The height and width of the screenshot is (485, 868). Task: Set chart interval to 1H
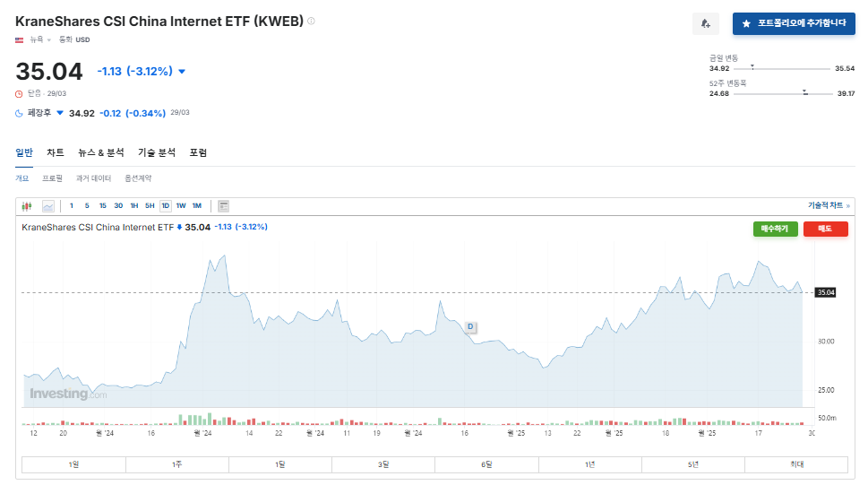134,205
